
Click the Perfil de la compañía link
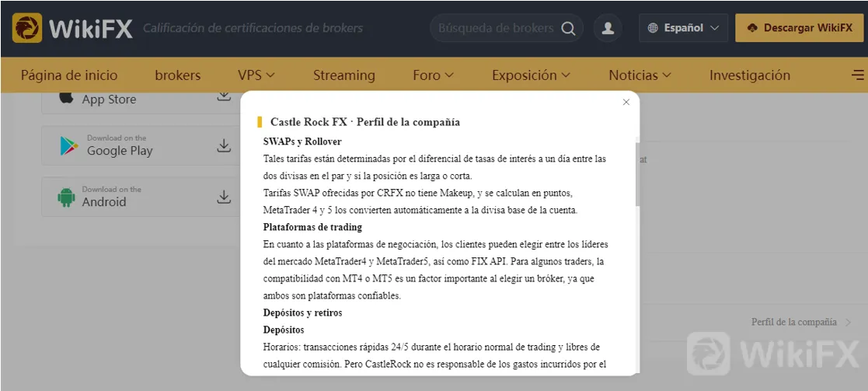794,322
